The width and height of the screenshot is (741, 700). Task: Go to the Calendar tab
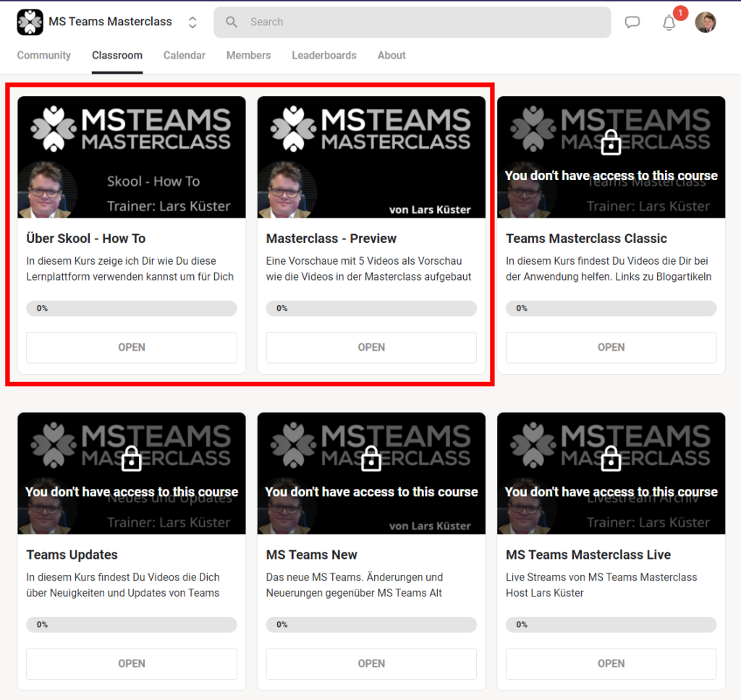(x=185, y=55)
